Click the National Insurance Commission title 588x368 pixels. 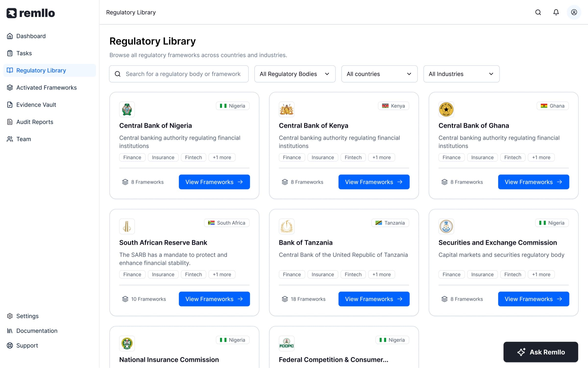pos(169,360)
